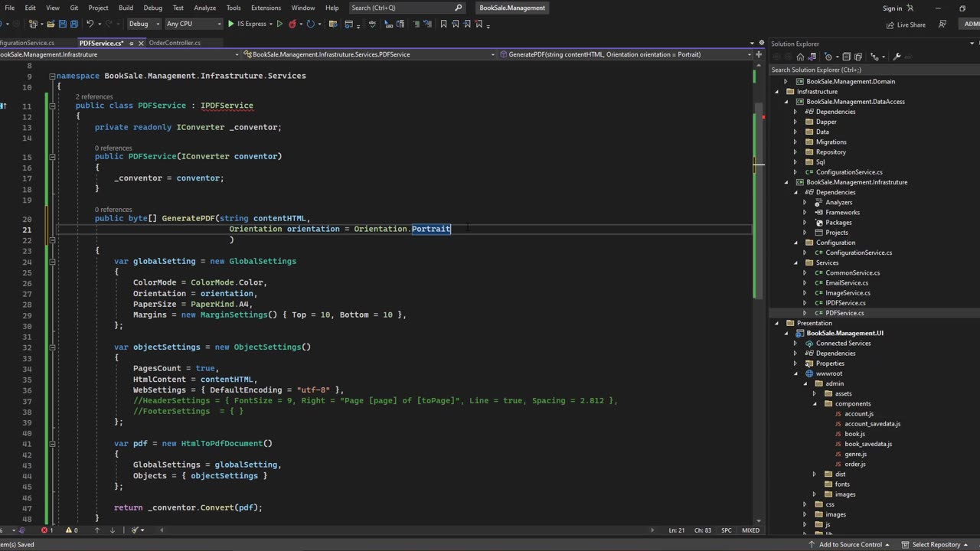Click the Hot Reload flame icon
The width and height of the screenshot is (980, 551).
292,24
